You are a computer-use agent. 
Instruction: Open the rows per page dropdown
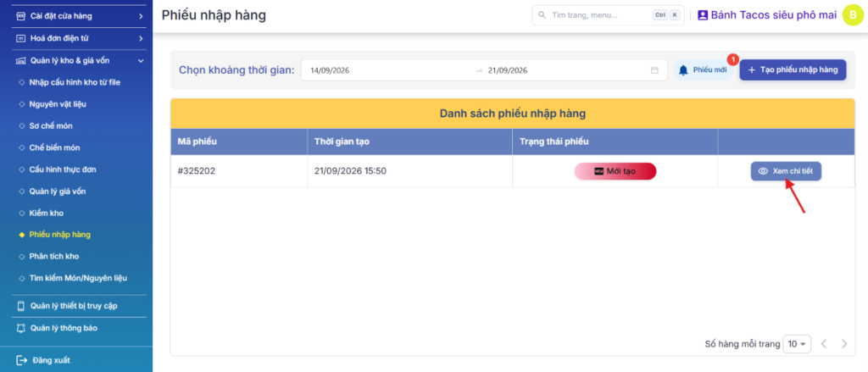click(797, 344)
